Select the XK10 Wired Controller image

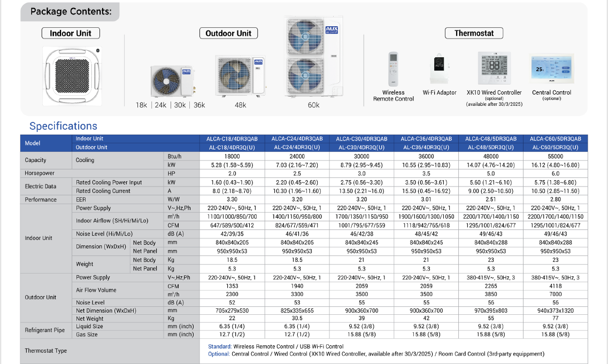point(494,69)
